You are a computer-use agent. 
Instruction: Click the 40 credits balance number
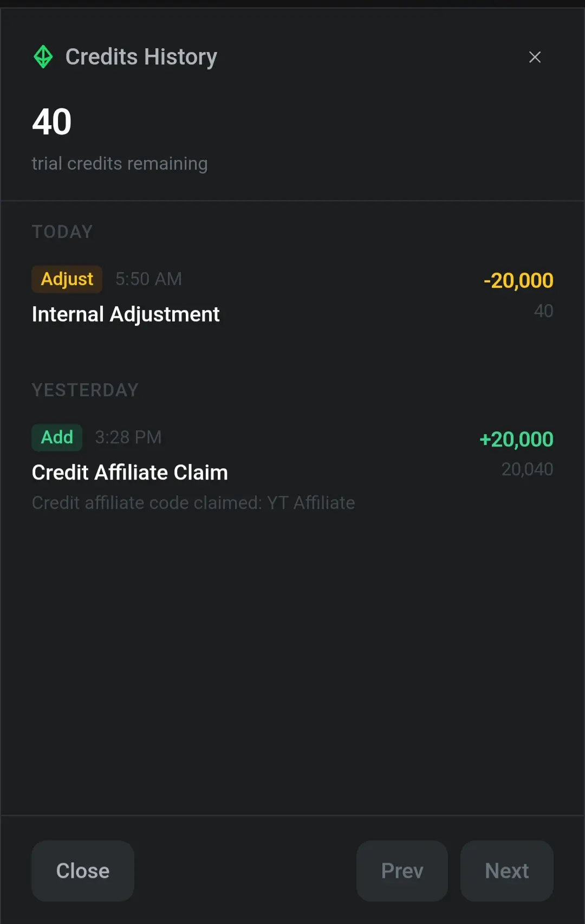click(x=52, y=122)
